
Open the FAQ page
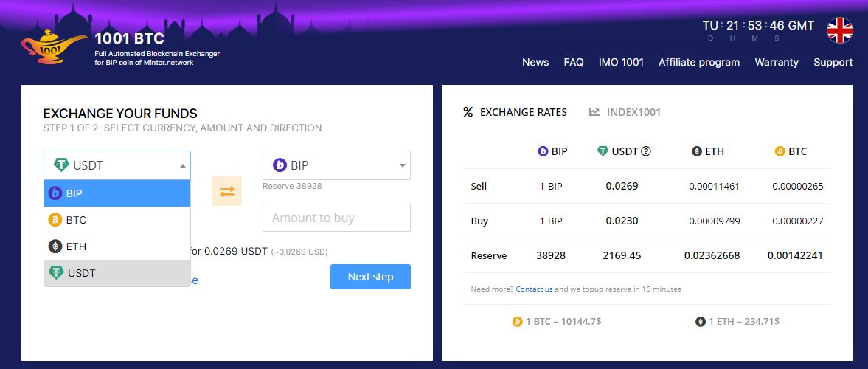[574, 62]
